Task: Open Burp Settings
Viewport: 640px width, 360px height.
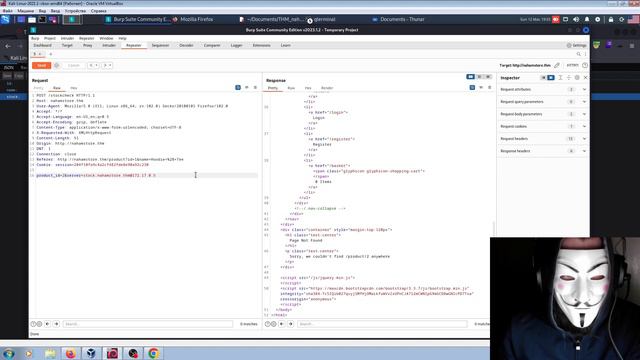Action: point(576,45)
